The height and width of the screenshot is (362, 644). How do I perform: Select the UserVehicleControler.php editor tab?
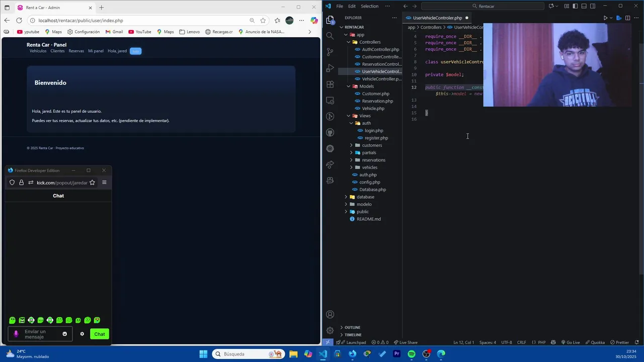pos(437,18)
